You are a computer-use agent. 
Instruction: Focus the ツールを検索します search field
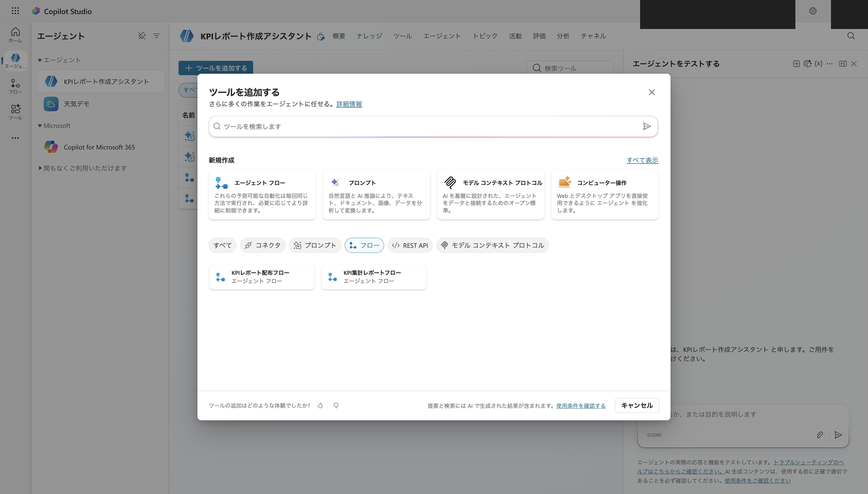433,126
